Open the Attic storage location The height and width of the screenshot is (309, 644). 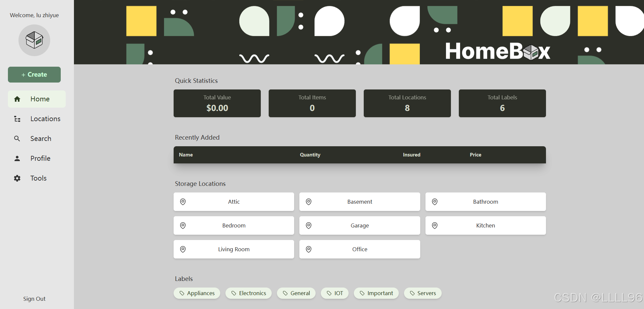point(234,202)
